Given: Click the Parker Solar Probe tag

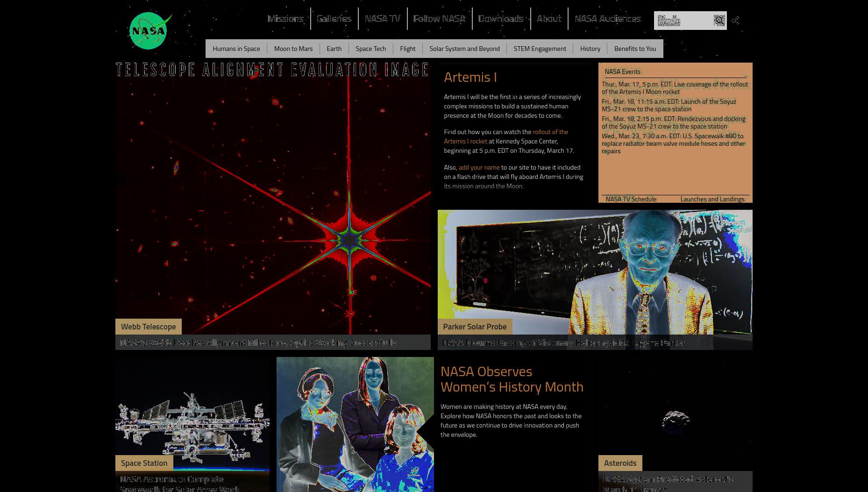Looking at the screenshot, I should click(475, 327).
